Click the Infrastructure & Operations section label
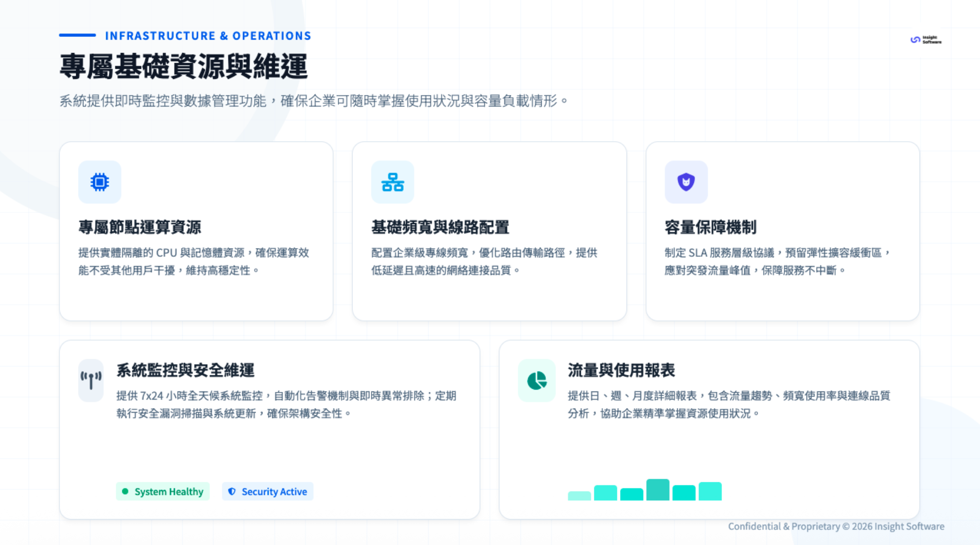Image resolution: width=980 pixels, height=545 pixels. click(x=208, y=36)
